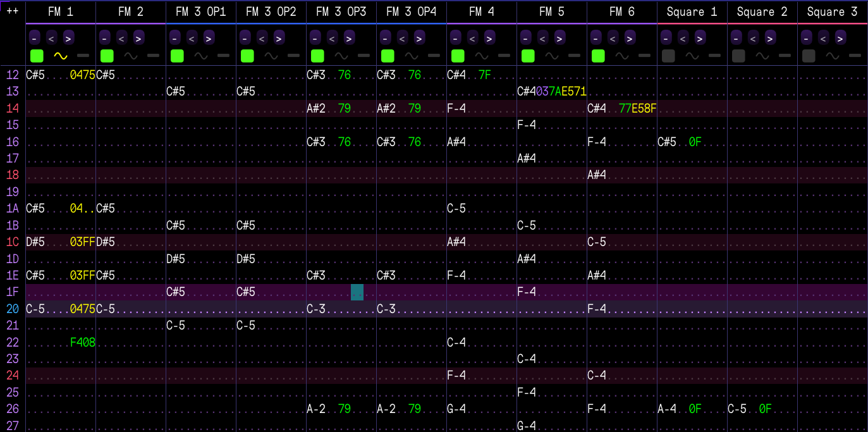This screenshot has height=432, width=868.
Task: Click the Square 1 wave icon
Action: coord(692,56)
